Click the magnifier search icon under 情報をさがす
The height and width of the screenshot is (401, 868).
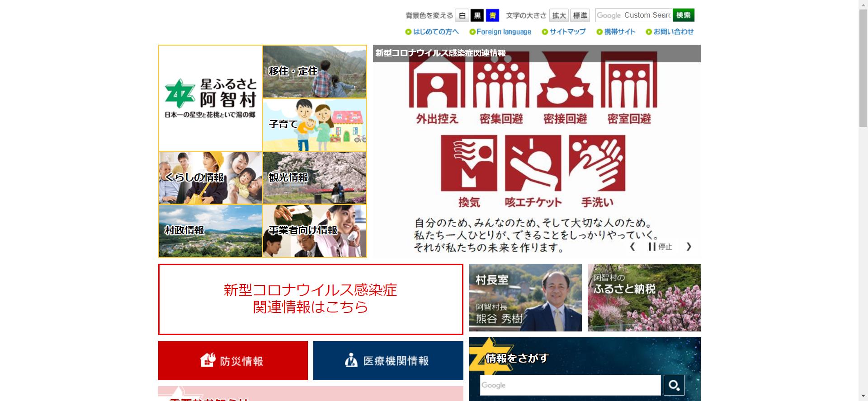674,385
